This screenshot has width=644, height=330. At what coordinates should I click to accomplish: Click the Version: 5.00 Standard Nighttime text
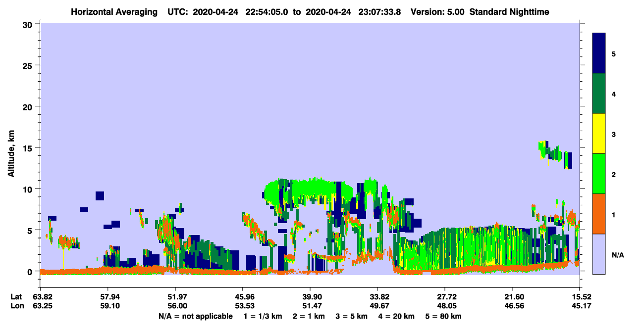pyautogui.click(x=480, y=12)
